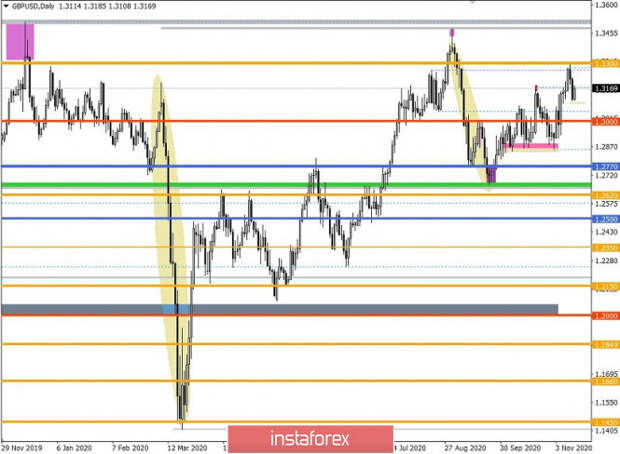Select the magenta rectangle at November 2019 high
Viewport: 620px width, 454px height.
pos(20,42)
